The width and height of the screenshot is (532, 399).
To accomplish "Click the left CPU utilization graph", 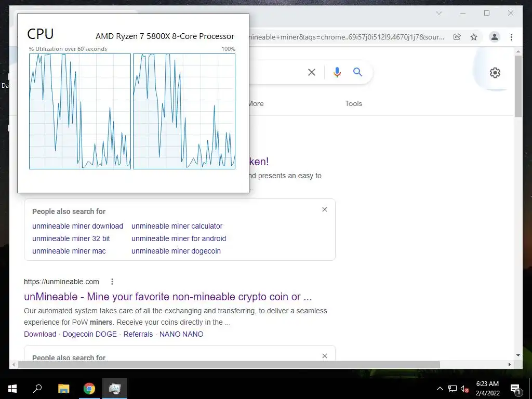I will click(79, 111).
